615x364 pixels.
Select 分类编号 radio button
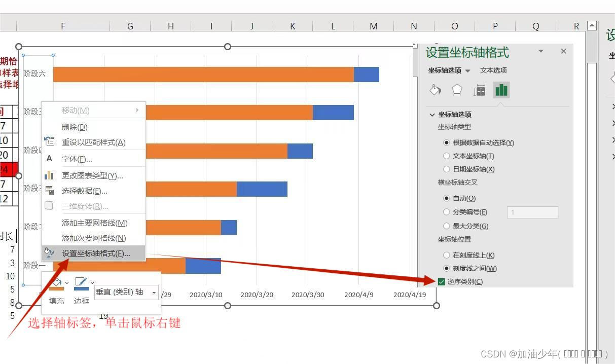446,212
